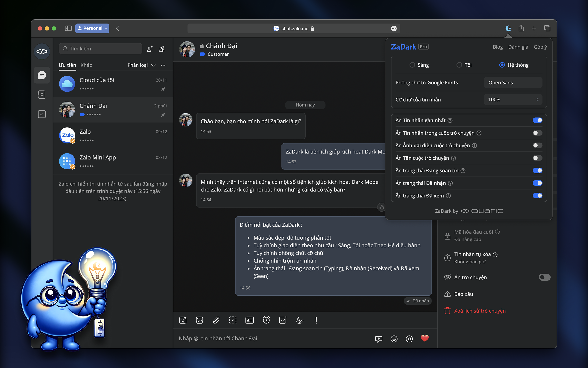Toggle Ẩn trạng thái Đang soạn tin
Screen dimensions: 588x368
click(x=537, y=171)
